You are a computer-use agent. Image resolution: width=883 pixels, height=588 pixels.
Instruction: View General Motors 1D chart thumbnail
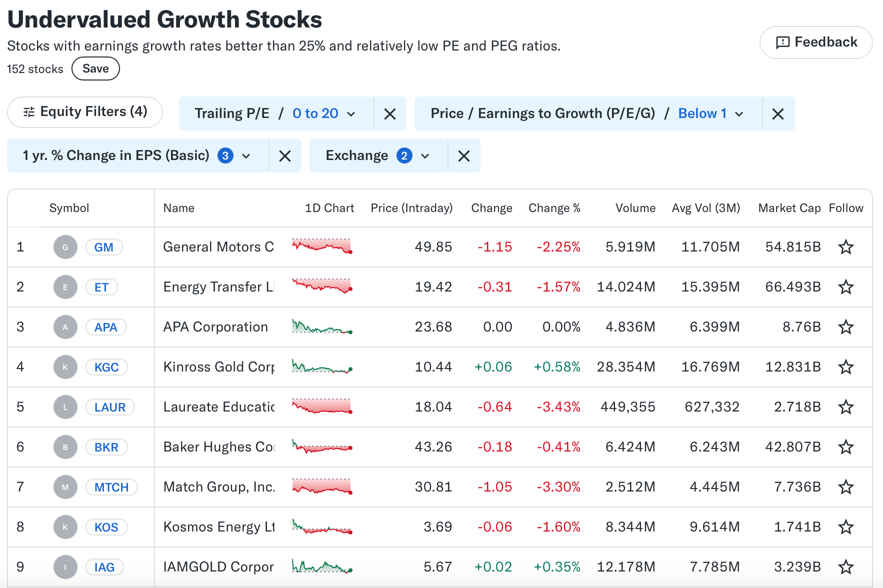pos(322,246)
